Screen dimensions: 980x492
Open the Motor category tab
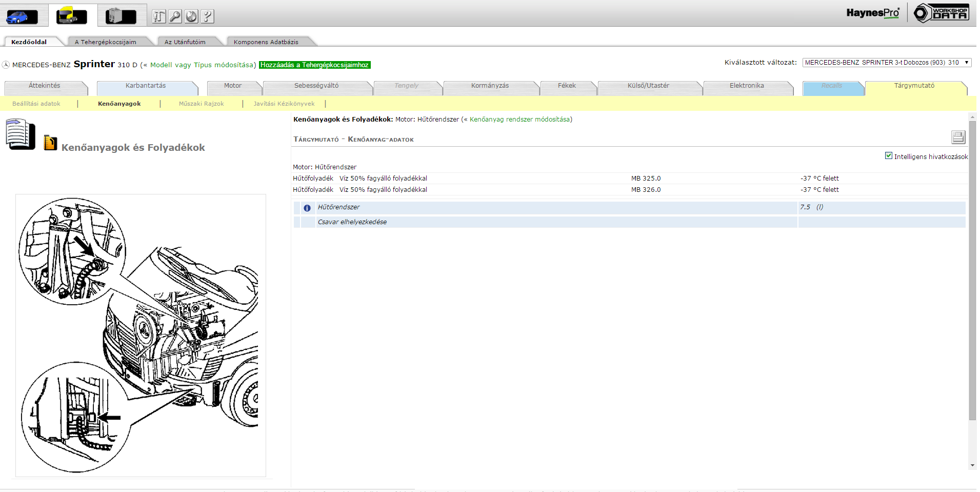(x=233, y=86)
